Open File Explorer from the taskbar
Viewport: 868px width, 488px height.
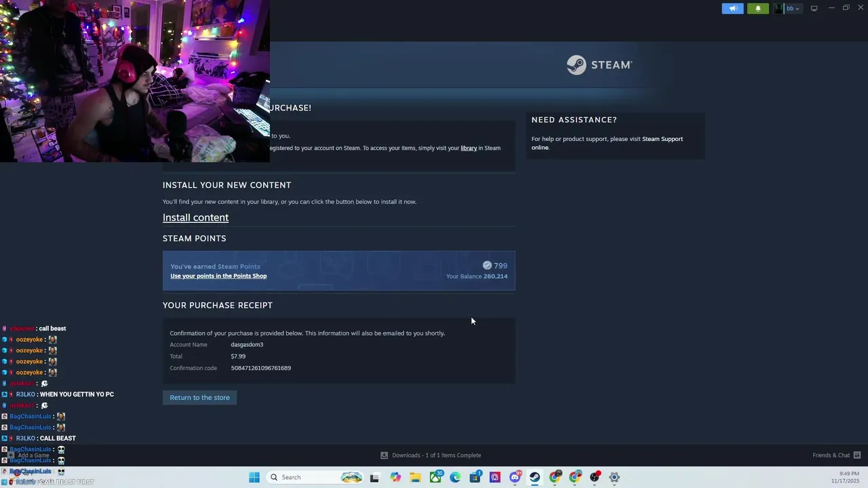tap(415, 477)
